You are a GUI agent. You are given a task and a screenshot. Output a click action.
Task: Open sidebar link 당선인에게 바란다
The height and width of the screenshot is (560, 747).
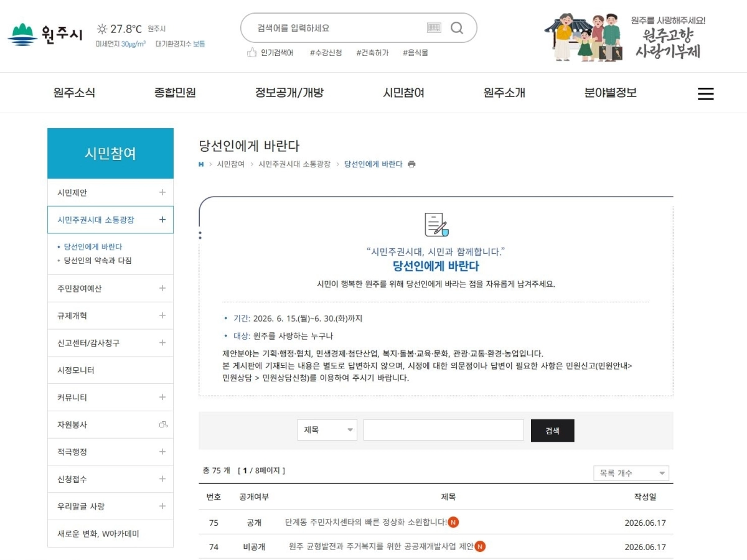93,247
